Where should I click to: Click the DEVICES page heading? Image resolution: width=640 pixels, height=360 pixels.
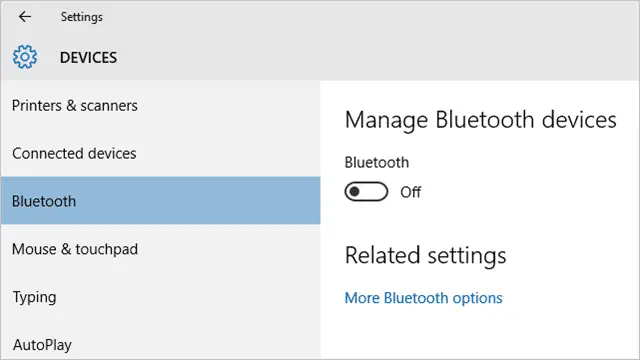tap(88, 58)
